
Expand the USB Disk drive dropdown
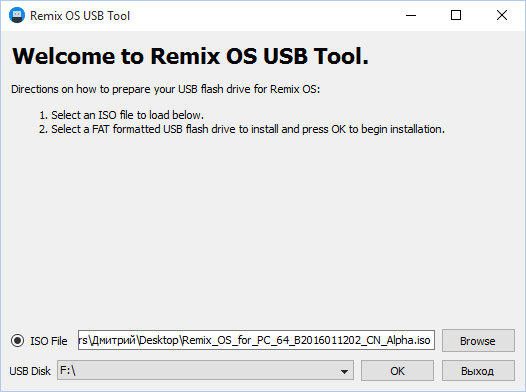point(205,371)
